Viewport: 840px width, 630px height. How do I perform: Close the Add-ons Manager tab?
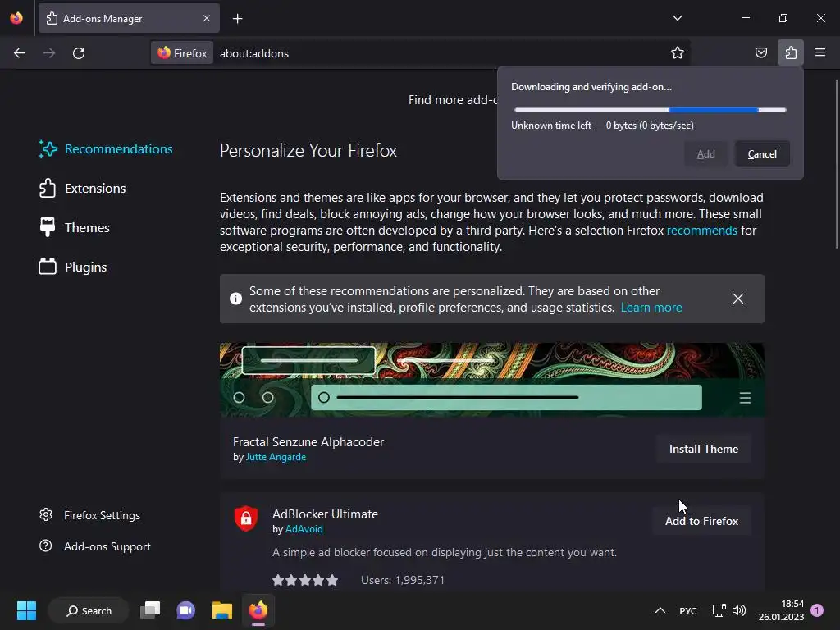[207, 18]
